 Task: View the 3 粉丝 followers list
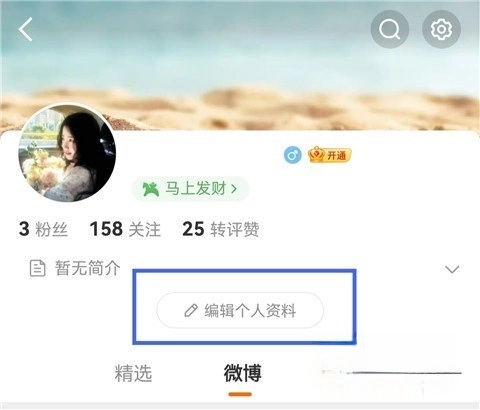[x=43, y=229]
